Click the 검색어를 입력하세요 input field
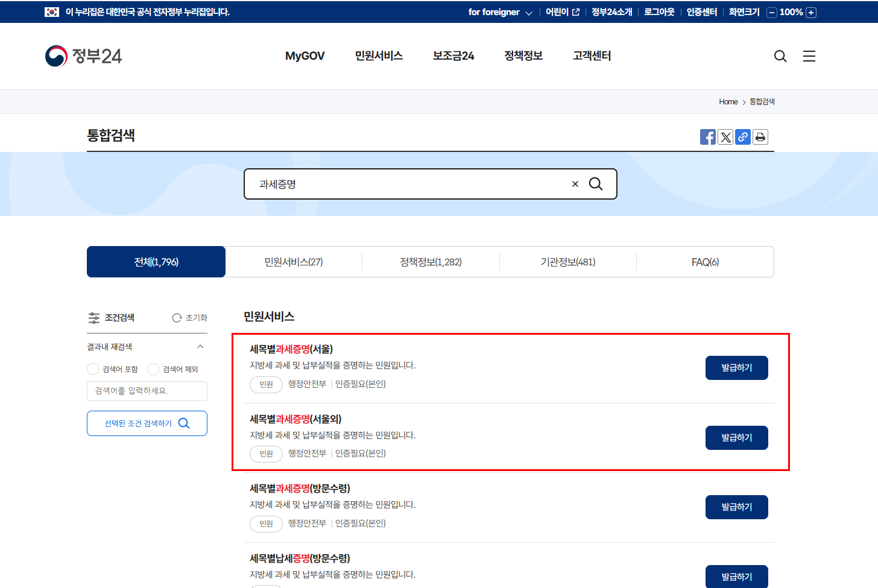 point(147,391)
